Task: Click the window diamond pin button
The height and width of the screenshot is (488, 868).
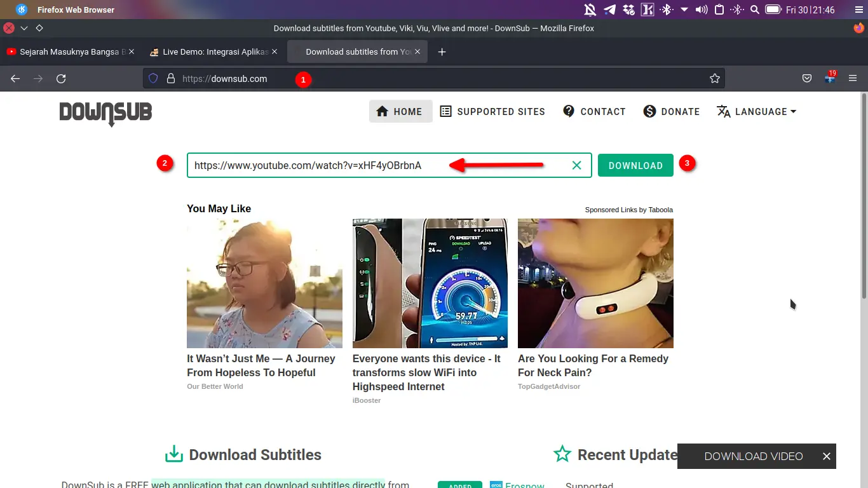Action: pos(39,28)
